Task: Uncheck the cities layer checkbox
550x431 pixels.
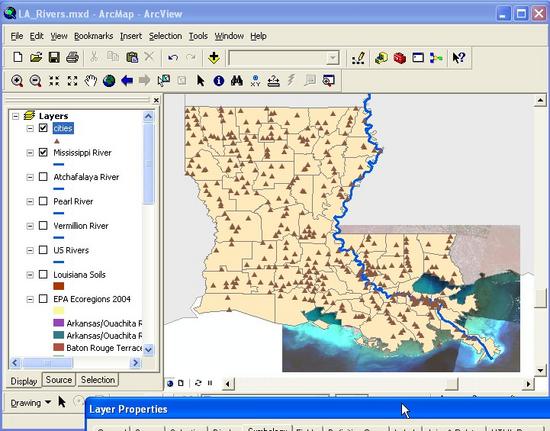Action: [x=43, y=128]
